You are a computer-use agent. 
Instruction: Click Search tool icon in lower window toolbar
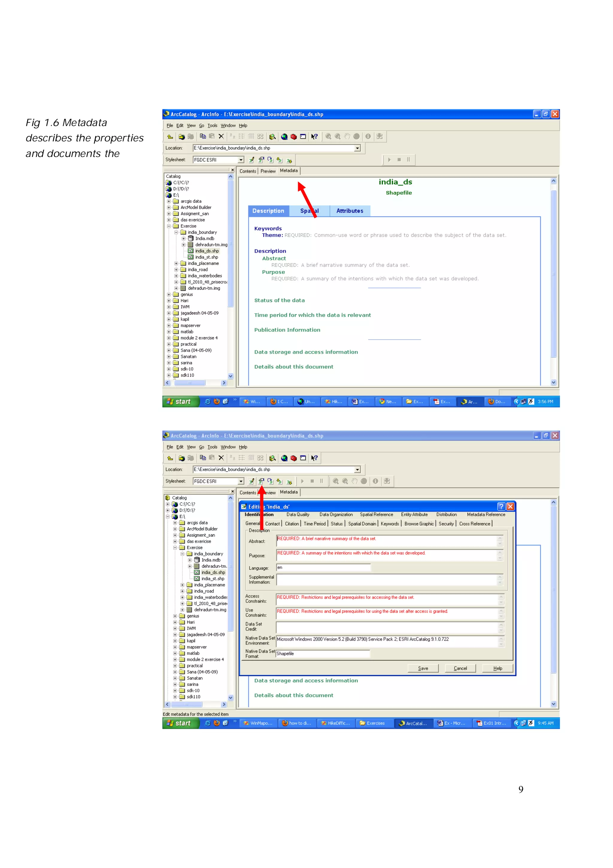(x=272, y=458)
